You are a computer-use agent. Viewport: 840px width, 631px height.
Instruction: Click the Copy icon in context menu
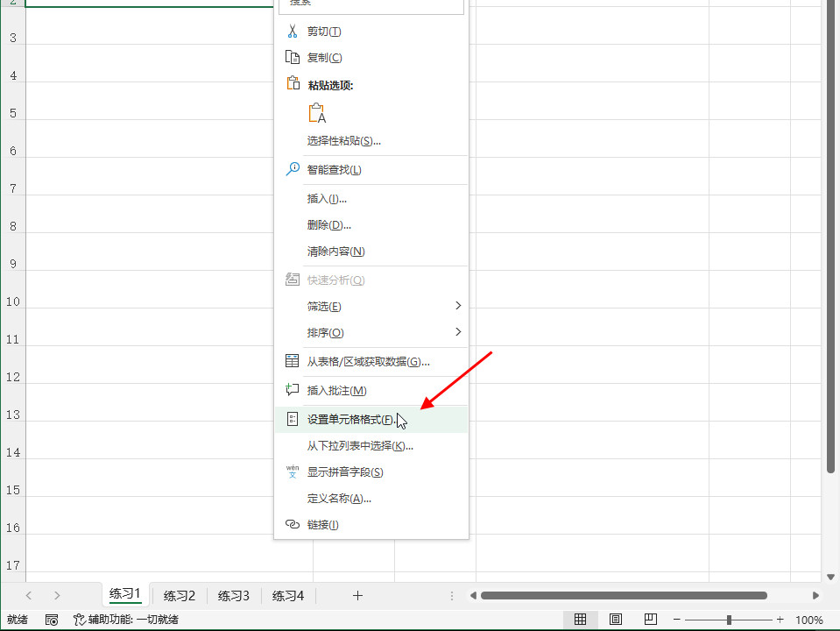click(292, 57)
